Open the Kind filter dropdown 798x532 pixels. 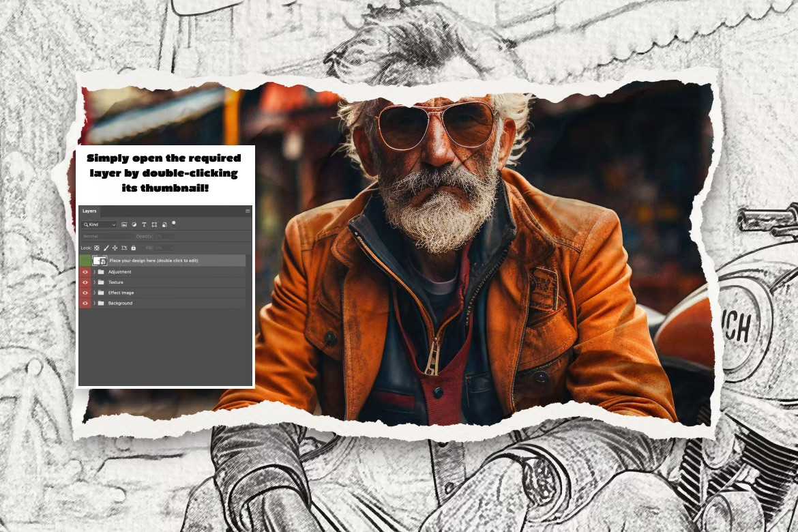click(x=113, y=224)
